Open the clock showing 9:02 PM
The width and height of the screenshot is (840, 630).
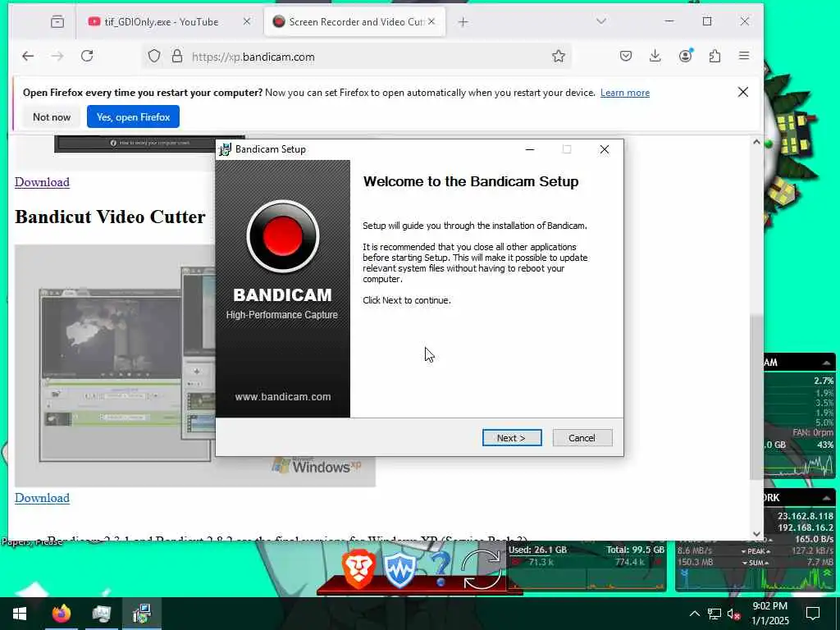coord(769,614)
